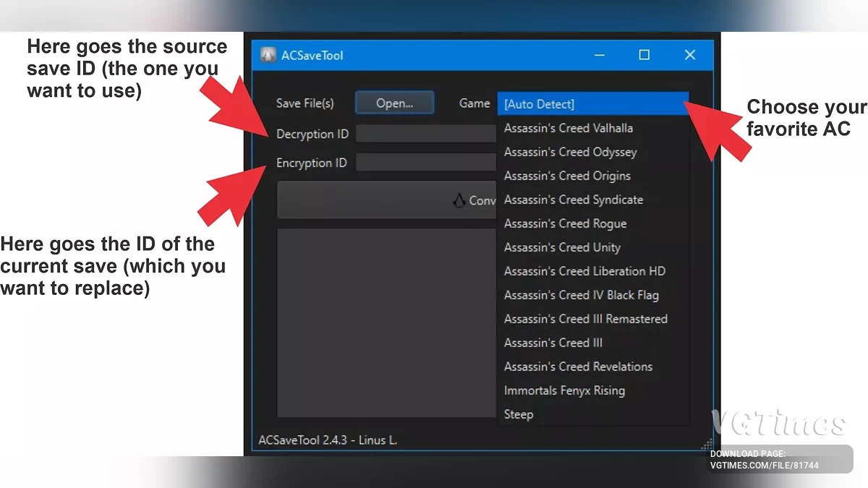Choose Assassin's Creed Valhalla from the list
The height and width of the screenshot is (488, 868).
(569, 128)
